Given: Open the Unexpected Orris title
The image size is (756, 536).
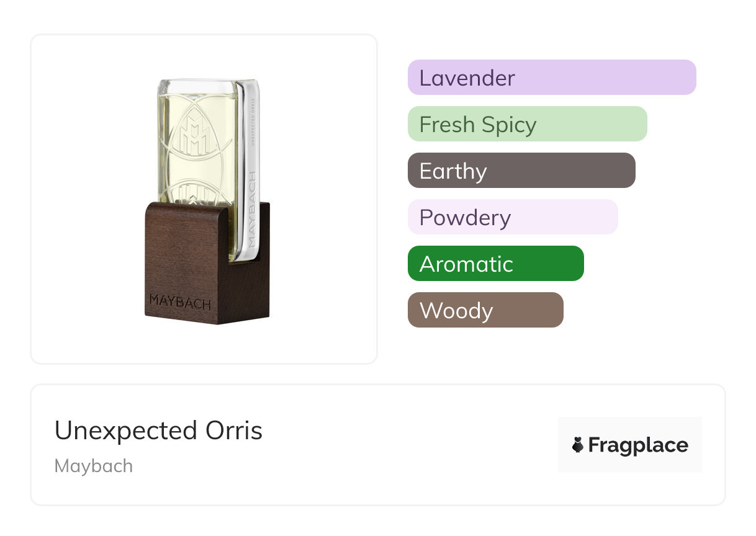Looking at the screenshot, I should point(158,431).
